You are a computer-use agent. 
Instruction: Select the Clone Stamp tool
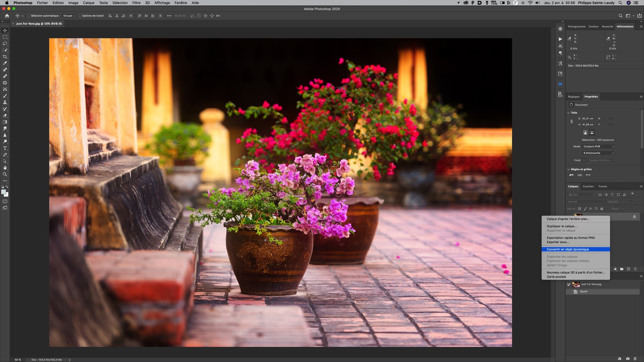[x=5, y=102]
